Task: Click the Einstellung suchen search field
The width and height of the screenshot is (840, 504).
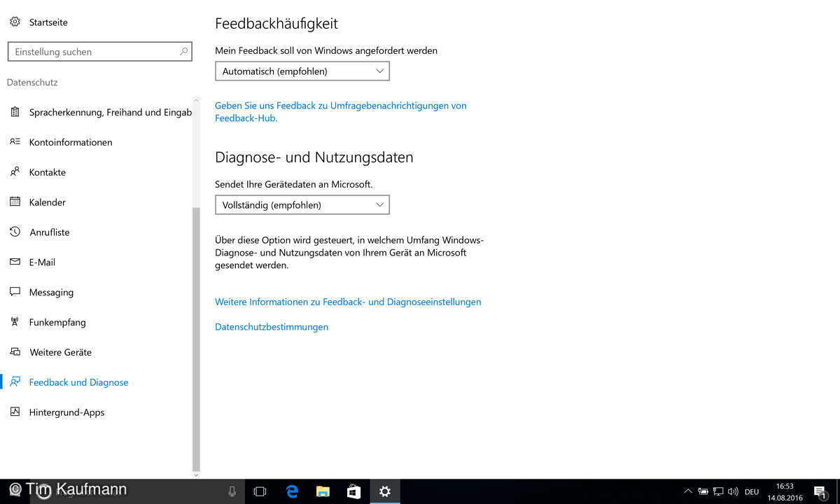Action: click(x=99, y=51)
